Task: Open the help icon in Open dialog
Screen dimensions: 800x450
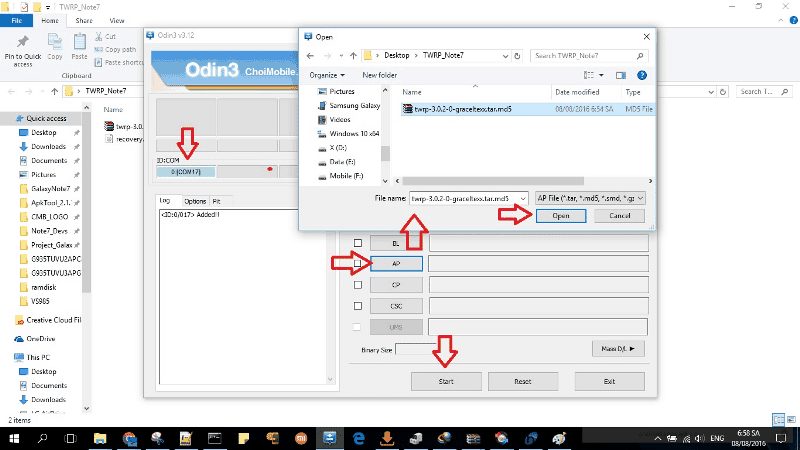Action: point(642,75)
